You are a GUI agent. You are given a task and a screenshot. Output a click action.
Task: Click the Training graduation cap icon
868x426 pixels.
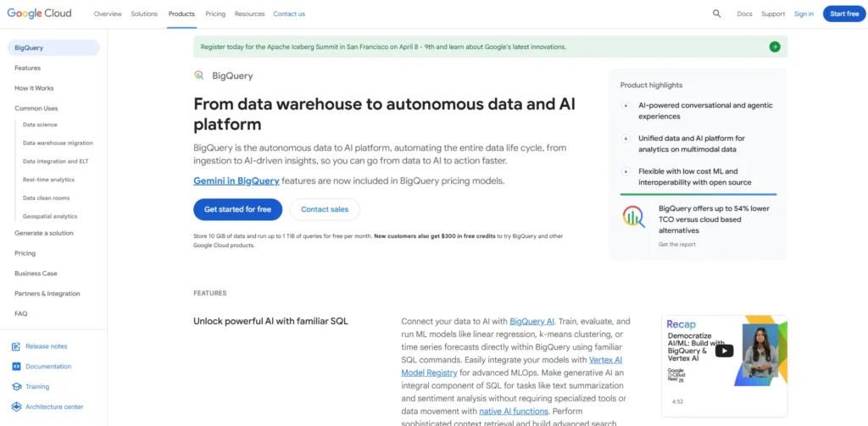click(16, 387)
